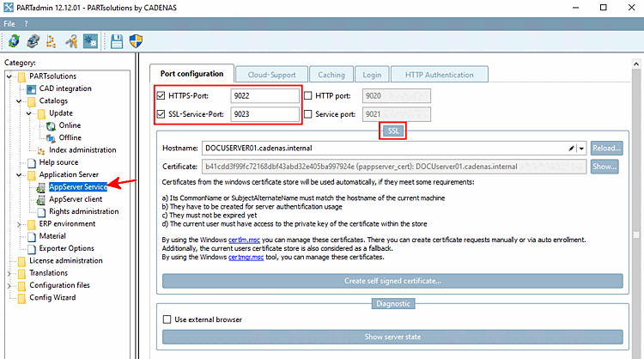Select Exporter Options in the tree

pos(66,248)
